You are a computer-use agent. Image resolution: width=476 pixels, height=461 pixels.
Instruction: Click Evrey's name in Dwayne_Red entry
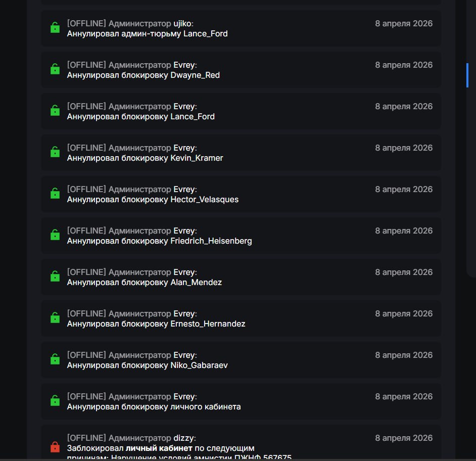pos(184,65)
